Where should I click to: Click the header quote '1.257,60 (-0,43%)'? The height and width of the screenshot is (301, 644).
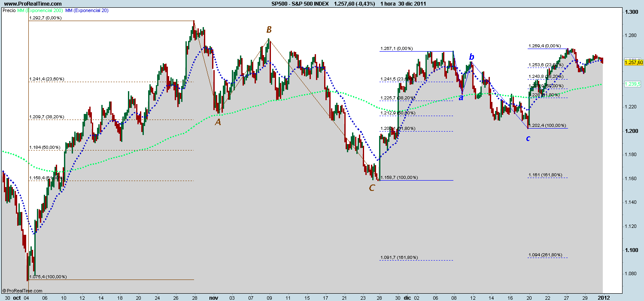pos(355,3)
